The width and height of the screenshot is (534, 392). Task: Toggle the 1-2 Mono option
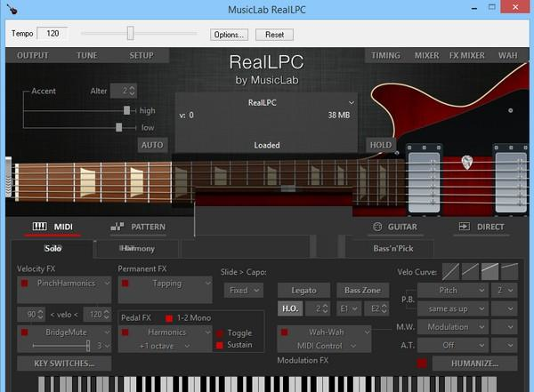169,318
